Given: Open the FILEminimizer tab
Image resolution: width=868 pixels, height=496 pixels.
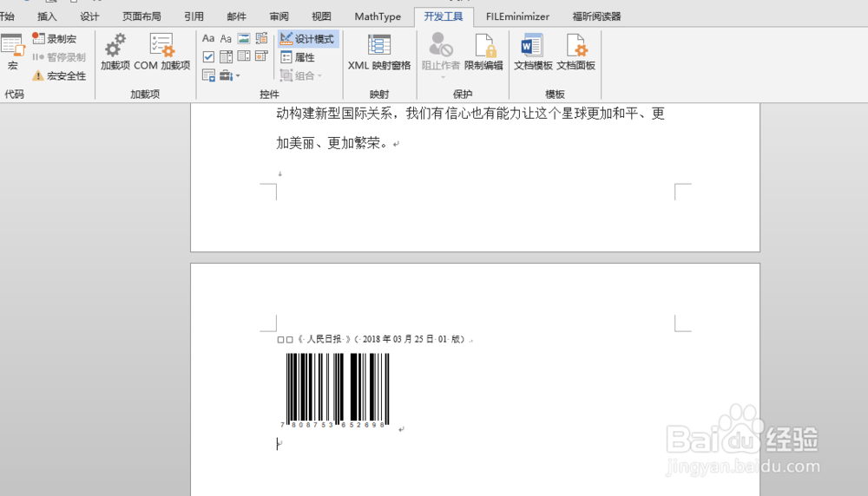Looking at the screenshot, I should [x=517, y=16].
